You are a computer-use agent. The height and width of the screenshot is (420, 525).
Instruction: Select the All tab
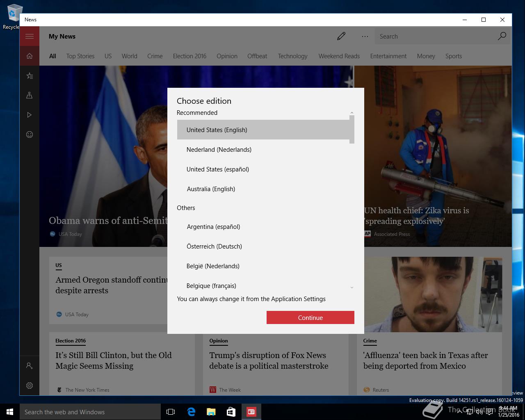click(52, 56)
